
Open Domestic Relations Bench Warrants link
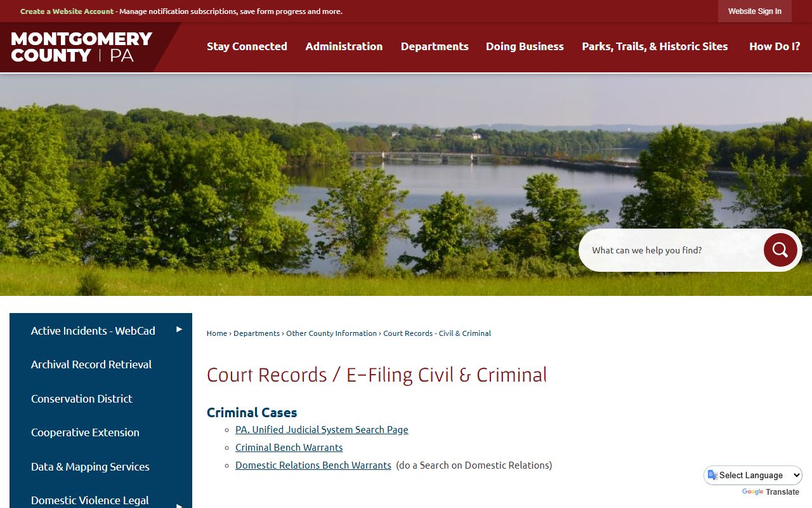[313, 465]
